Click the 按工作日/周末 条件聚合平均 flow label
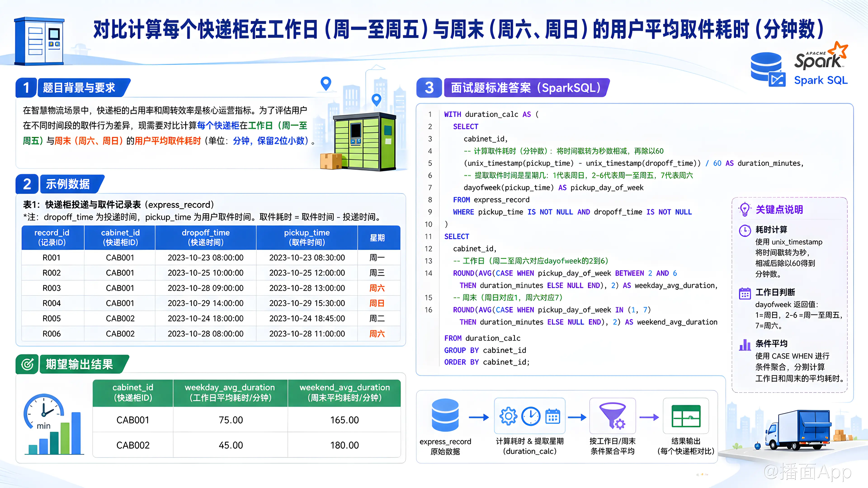Viewport: 868px width, 488px height. click(613, 446)
